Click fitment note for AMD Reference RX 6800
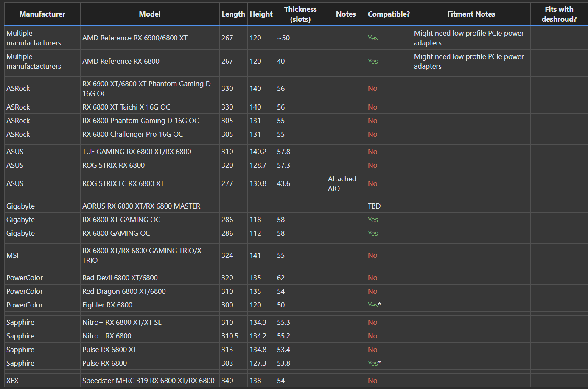 [x=471, y=61]
